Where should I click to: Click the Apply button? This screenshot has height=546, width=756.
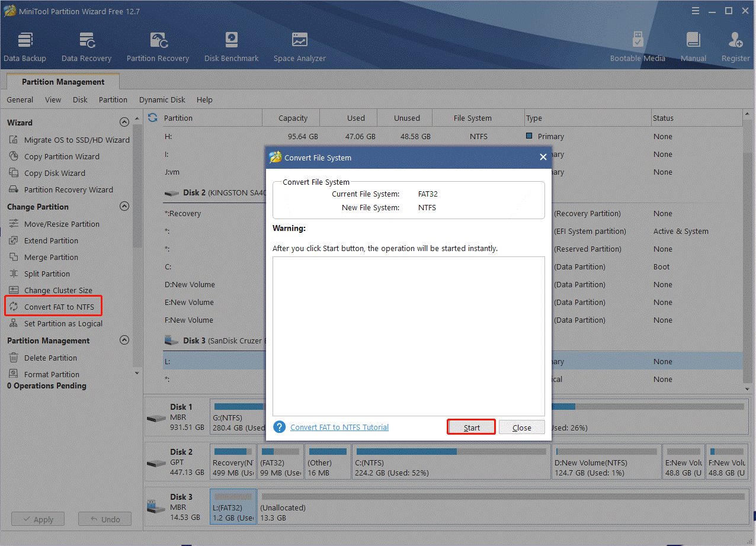pos(38,519)
